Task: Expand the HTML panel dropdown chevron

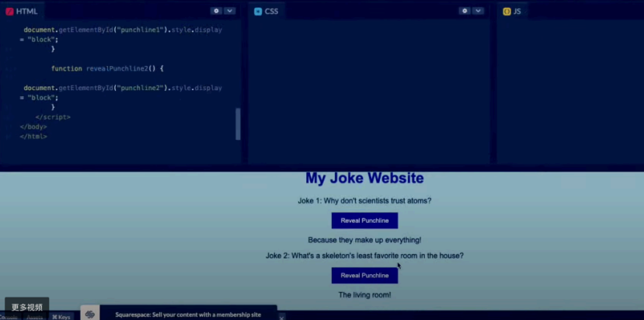Action: 230,11
